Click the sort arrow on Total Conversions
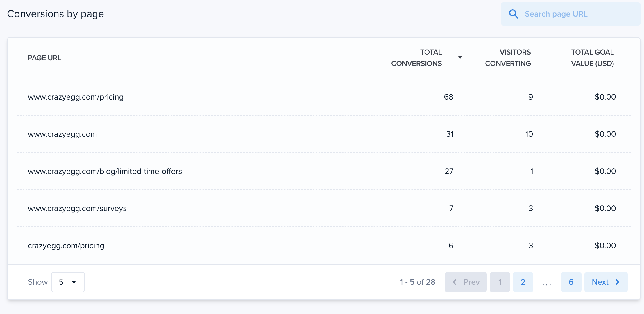Image resolution: width=644 pixels, height=314 pixels. (461, 57)
